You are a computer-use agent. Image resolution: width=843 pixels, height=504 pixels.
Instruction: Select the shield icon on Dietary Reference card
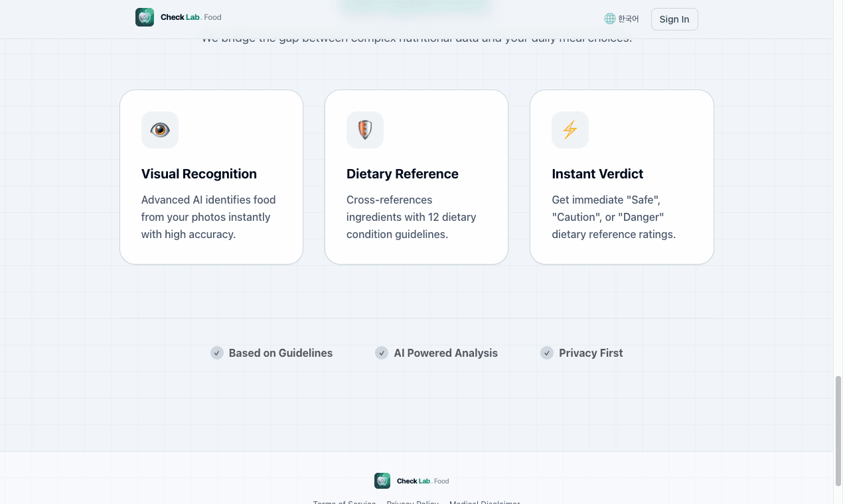[364, 130]
